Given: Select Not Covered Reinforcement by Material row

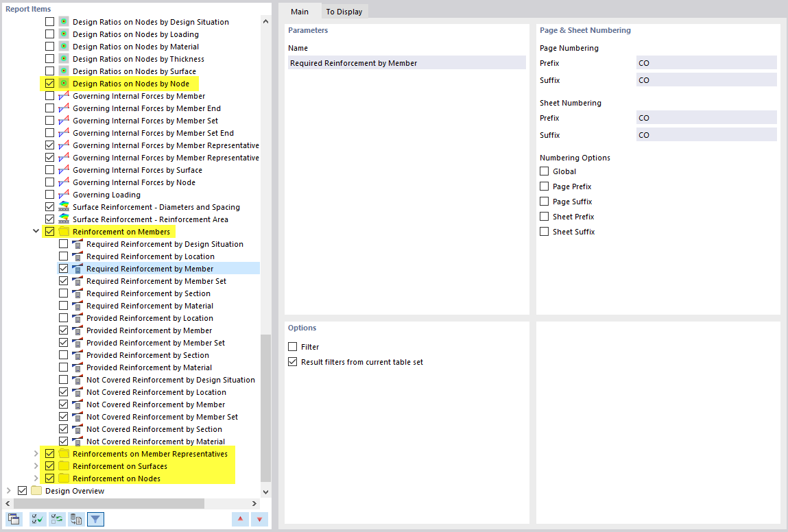Looking at the screenshot, I should click(x=156, y=441).
